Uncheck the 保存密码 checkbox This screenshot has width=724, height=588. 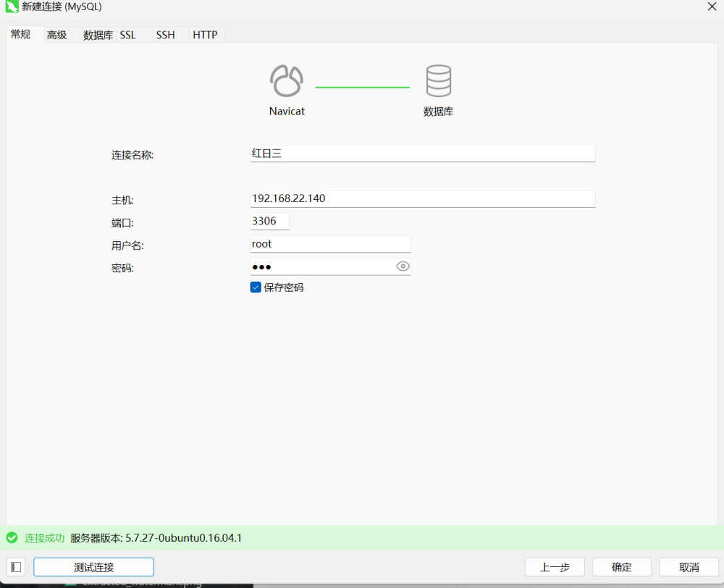(x=256, y=287)
